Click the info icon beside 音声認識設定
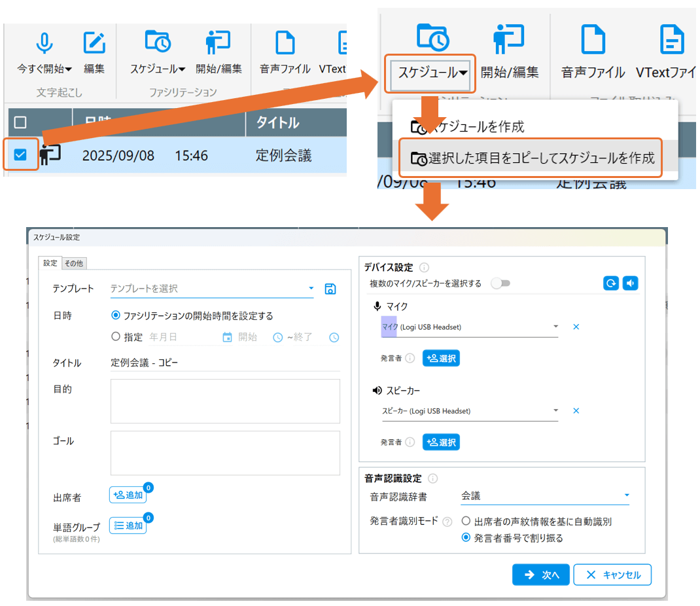 tap(432, 478)
